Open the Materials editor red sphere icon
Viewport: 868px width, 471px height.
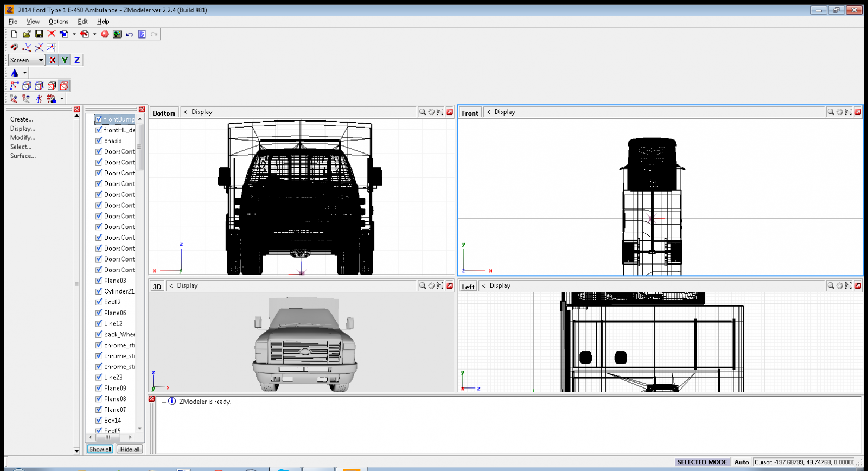pyautogui.click(x=105, y=34)
